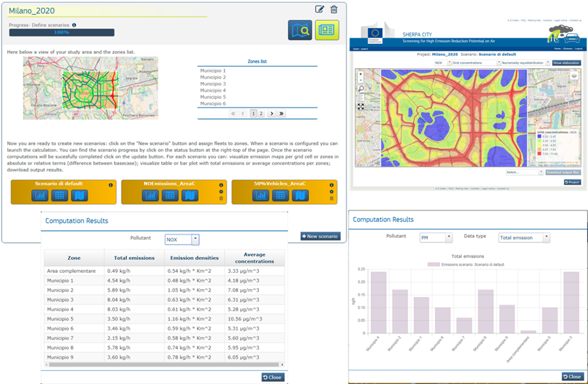Image resolution: width=588 pixels, height=384 pixels.
Task: Toggle the Emissions scenario legend in the chart
Action: [466, 264]
